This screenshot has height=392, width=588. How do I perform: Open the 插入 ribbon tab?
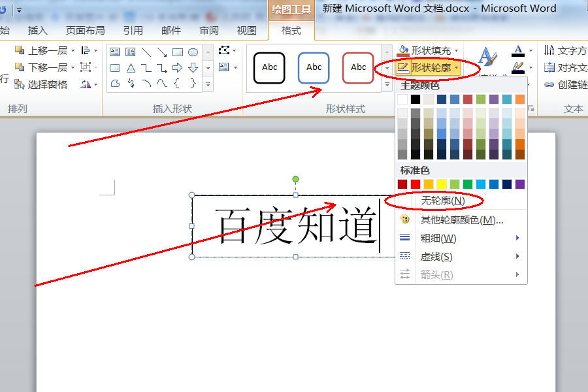click(37, 31)
